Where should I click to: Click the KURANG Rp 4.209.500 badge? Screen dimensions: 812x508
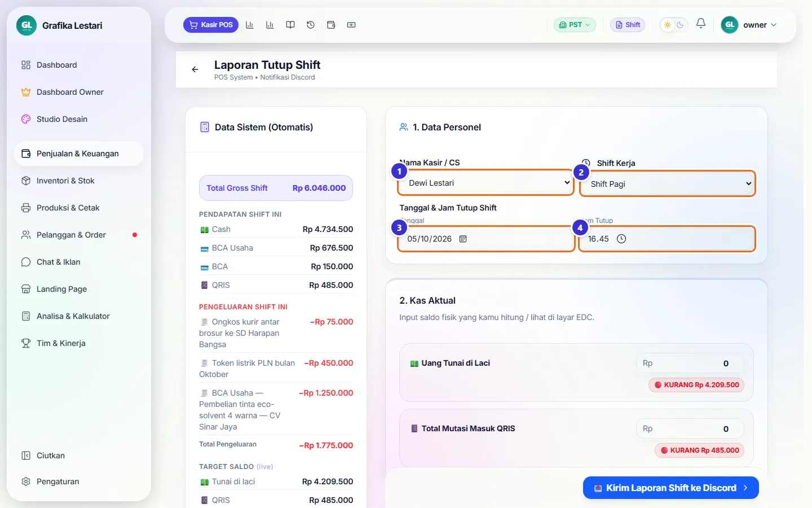click(696, 385)
